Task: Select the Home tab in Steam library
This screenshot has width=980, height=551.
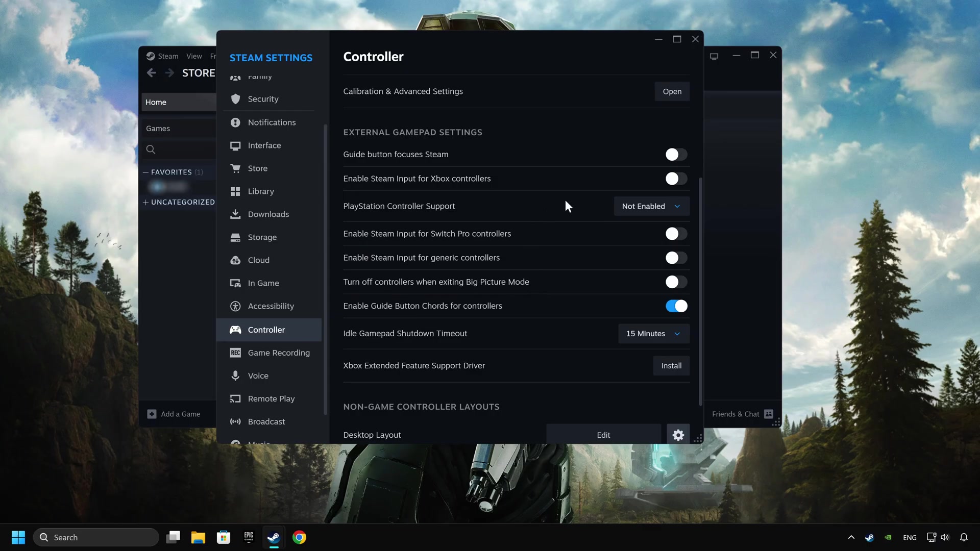Action: click(179, 102)
